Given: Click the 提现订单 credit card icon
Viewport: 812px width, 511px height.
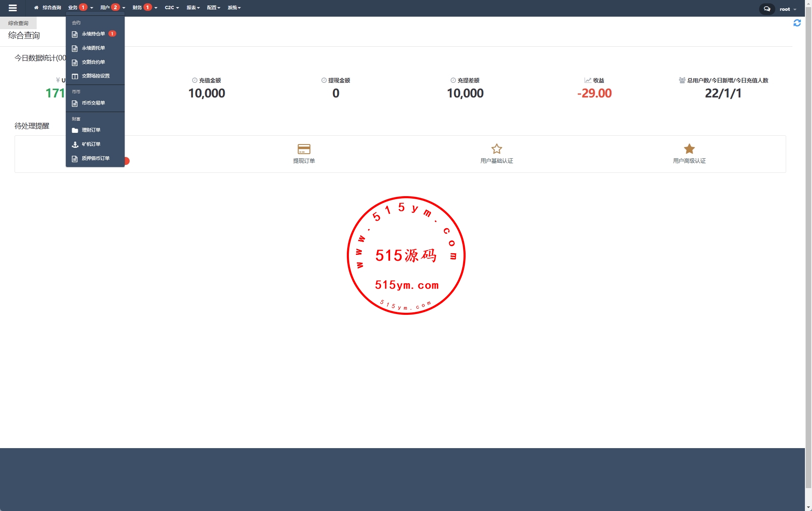Looking at the screenshot, I should [304, 149].
